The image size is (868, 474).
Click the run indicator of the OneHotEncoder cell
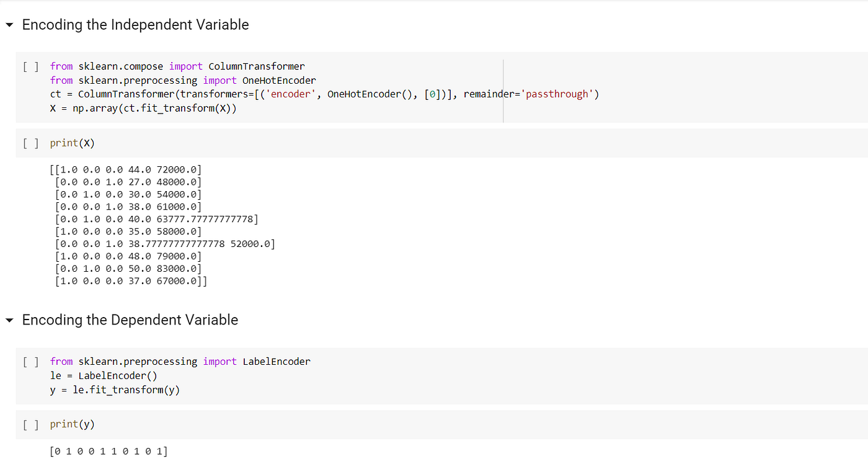[30, 66]
